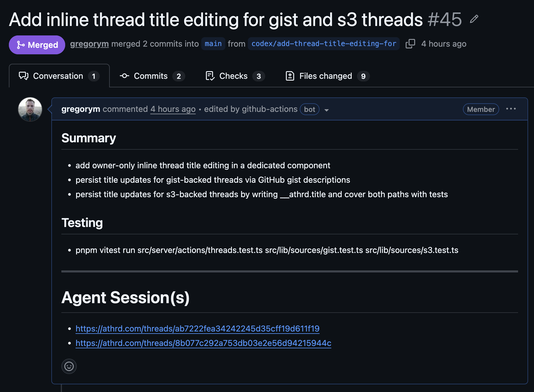Switch to the Commits tab
534x392 pixels.
tap(151, 76)
